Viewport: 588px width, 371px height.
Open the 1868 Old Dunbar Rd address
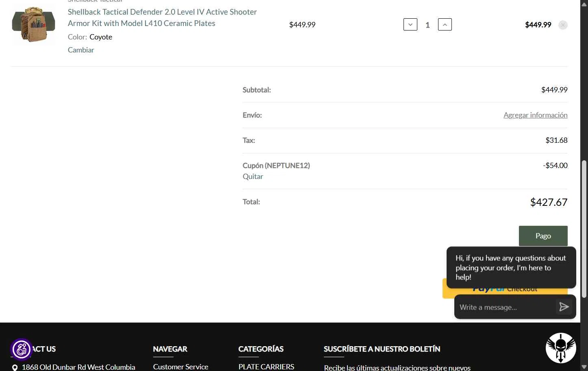tap(78, 367)
